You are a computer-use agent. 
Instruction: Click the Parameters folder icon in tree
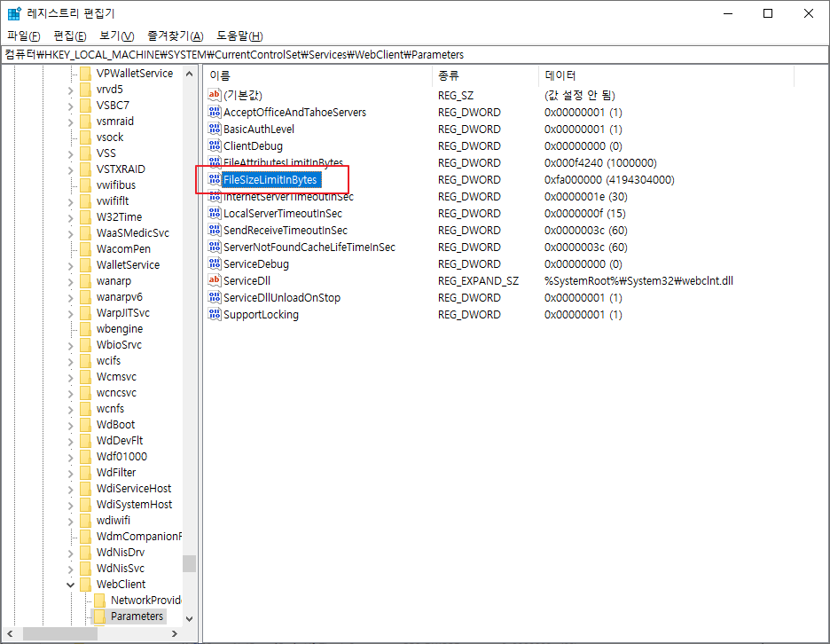click(x=99, y=617)
